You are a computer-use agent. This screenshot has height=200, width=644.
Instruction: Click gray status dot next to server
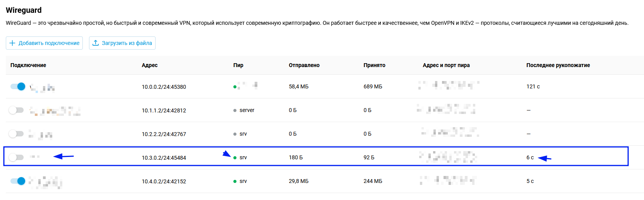coord(235,110)
